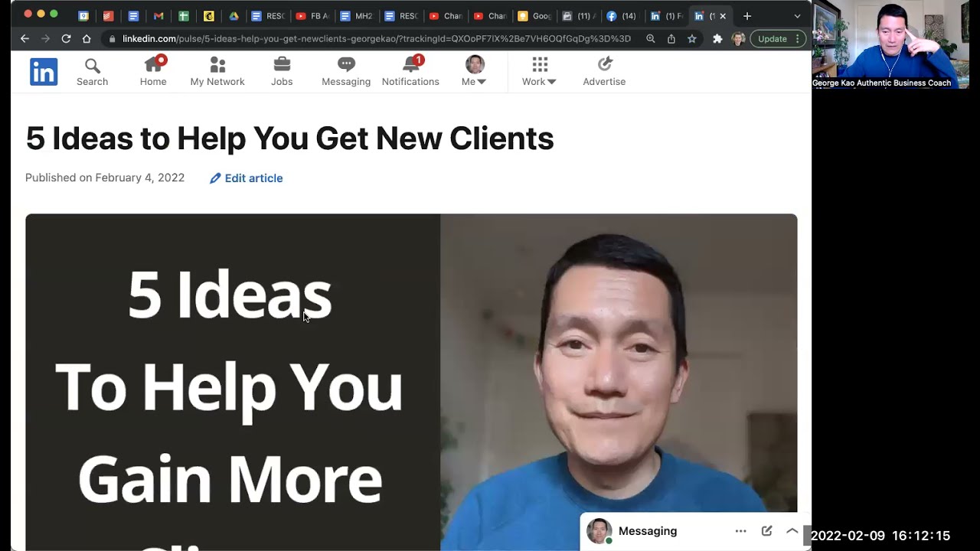
Task: Open LinkedIn Search
Action: pos(92,72)
